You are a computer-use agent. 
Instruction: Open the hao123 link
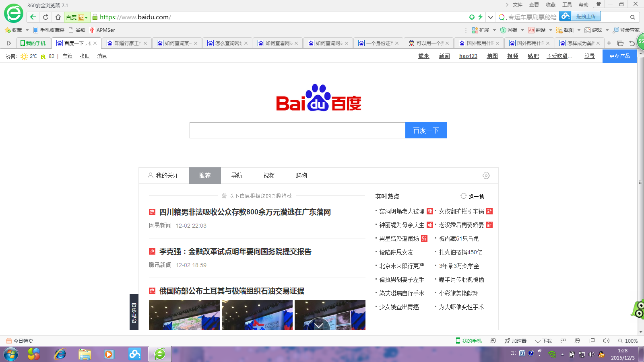pyautogui.click(x=468, y=56)
